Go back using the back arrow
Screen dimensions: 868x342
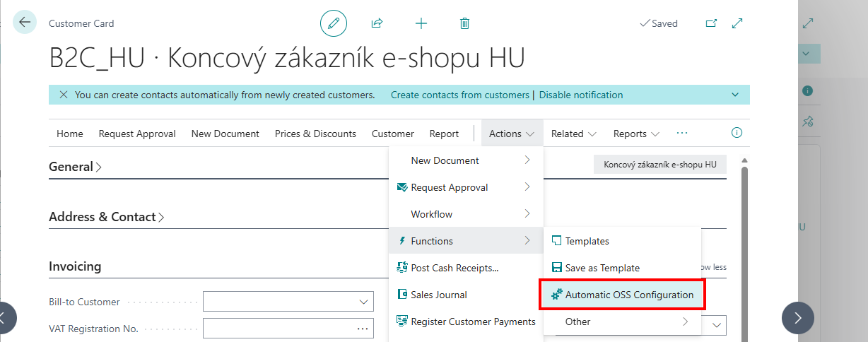tap(25, 23)
